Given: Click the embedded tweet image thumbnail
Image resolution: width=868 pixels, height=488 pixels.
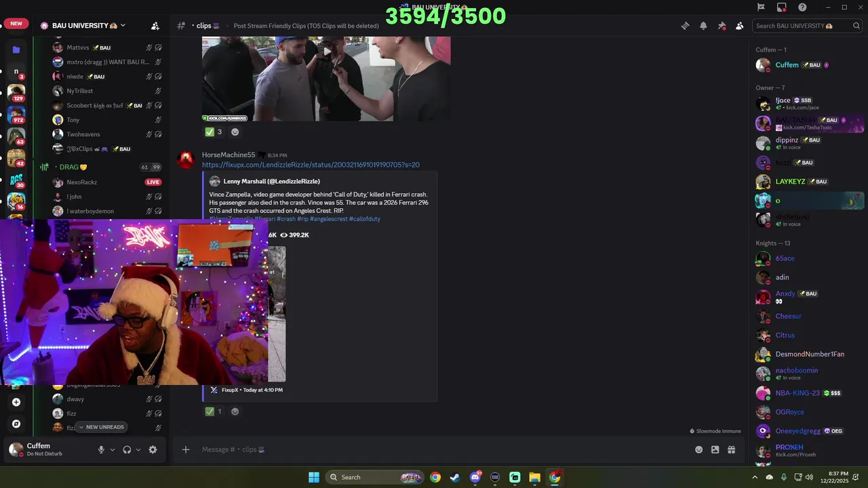Looking at the screenshot, I should tap(277, 314).
